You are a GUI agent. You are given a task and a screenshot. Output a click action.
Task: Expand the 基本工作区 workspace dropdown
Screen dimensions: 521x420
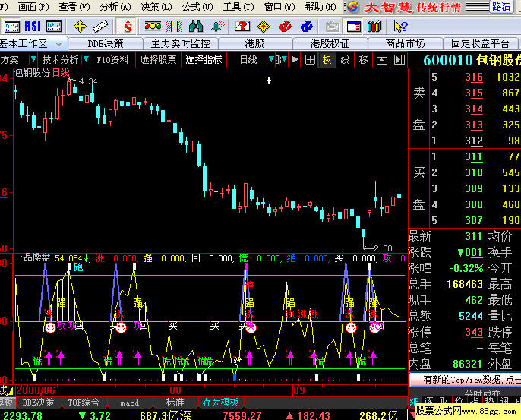(58, 44)
